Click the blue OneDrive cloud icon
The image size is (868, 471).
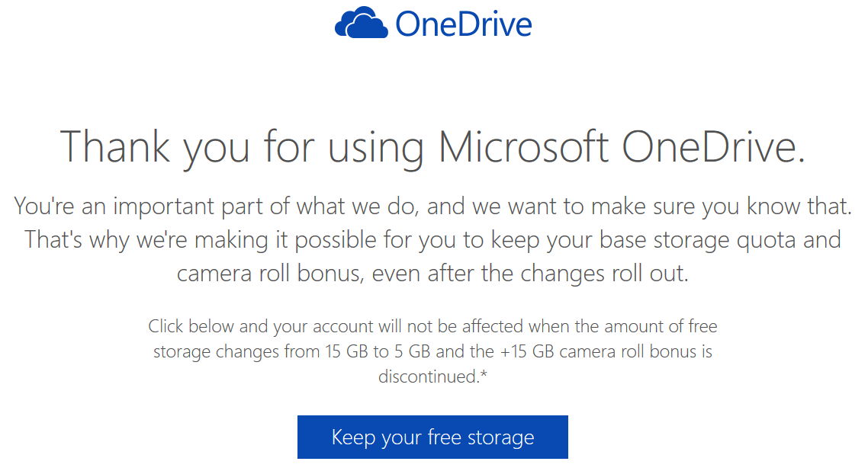pyautogui.click(x=361, y=23)
